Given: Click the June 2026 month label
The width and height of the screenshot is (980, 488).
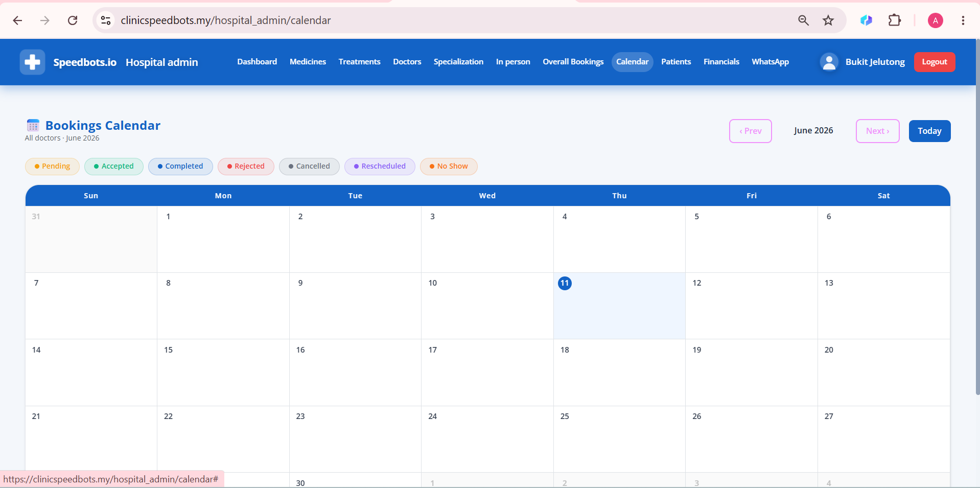Looking at the screenshot, I should [x=813, y=130].
